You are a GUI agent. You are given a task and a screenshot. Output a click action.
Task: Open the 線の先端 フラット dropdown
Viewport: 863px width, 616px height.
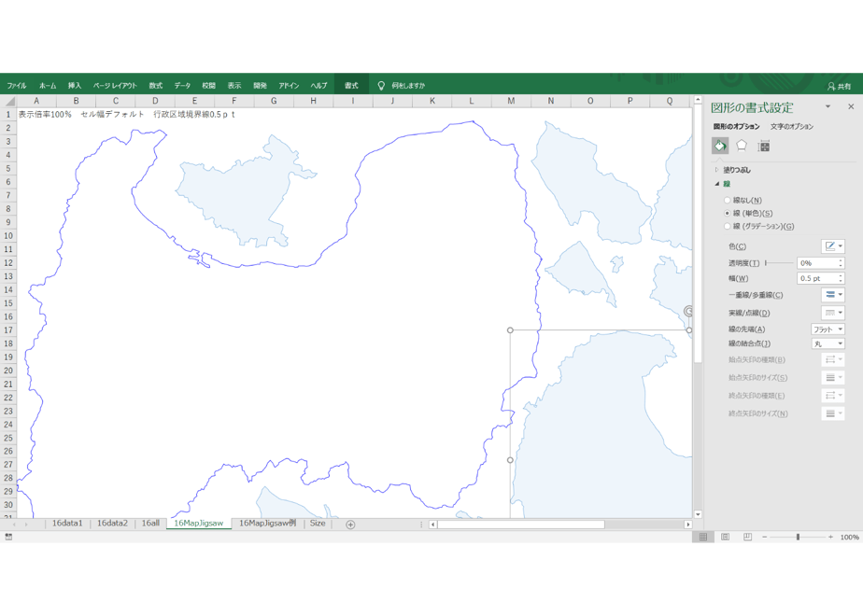(x=828, y=329)
